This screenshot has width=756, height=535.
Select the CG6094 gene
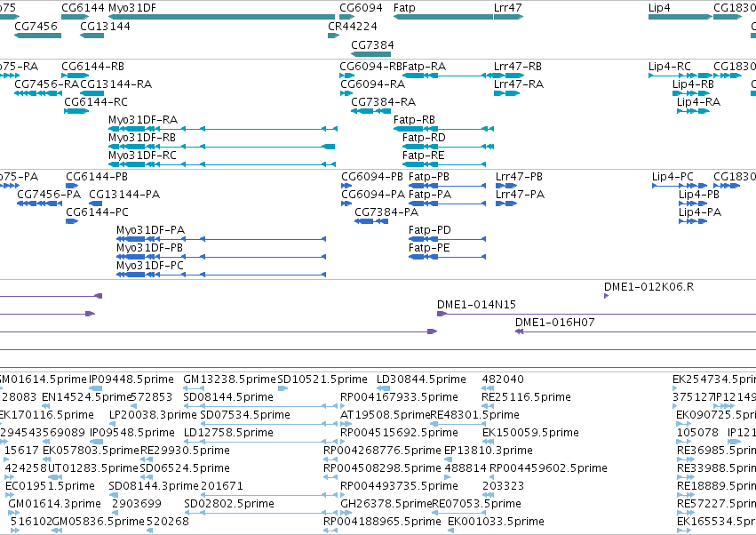347,17
